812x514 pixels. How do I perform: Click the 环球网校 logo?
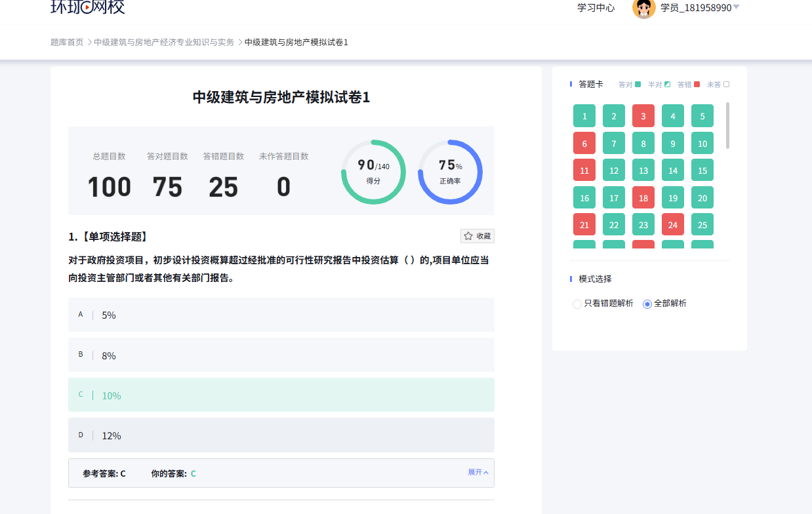click(87, 7)
